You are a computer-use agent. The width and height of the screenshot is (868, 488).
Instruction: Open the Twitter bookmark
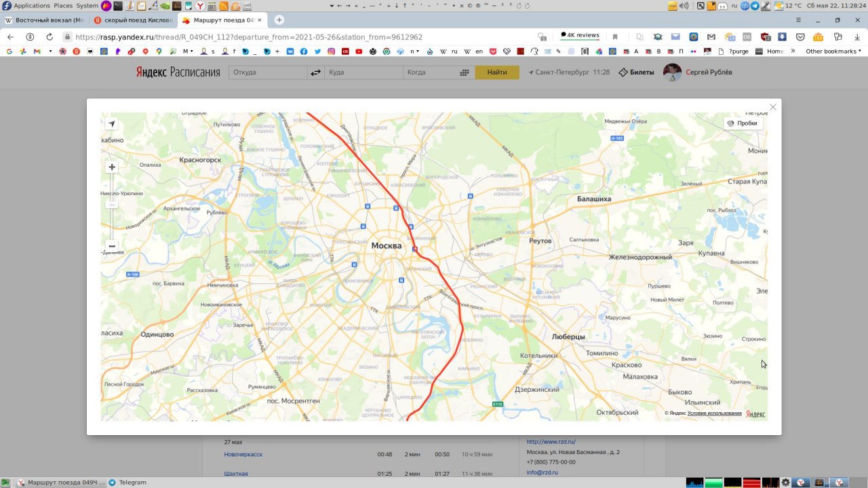(x=317, y=52)
